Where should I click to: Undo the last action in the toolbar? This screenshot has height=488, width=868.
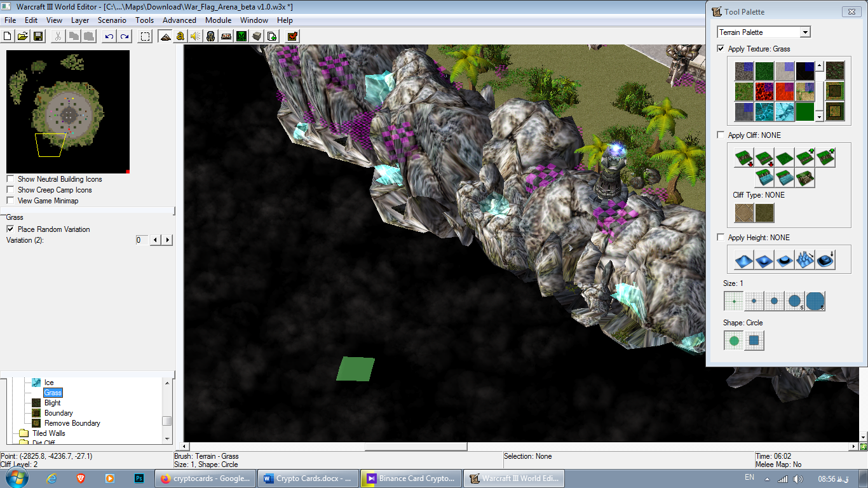pos(109,36)
